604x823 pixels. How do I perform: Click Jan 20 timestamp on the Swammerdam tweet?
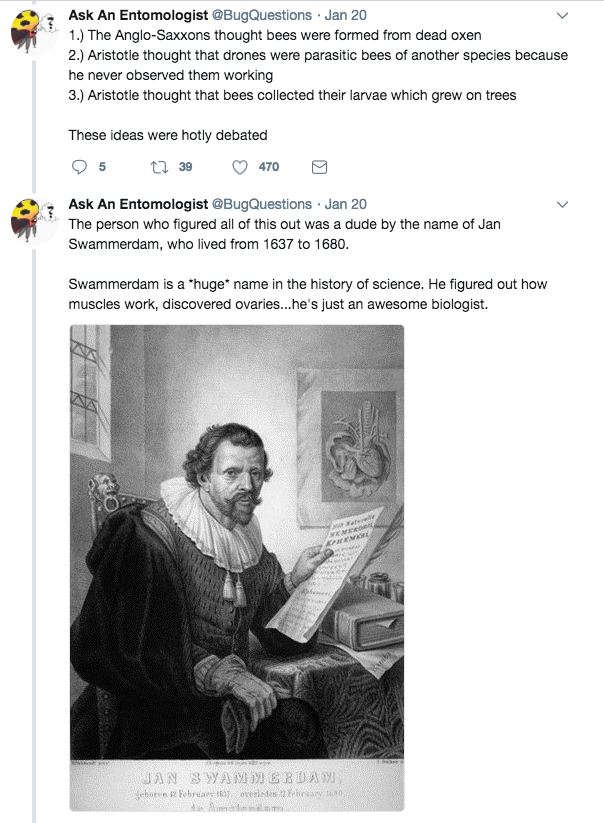tap(346, 205)
